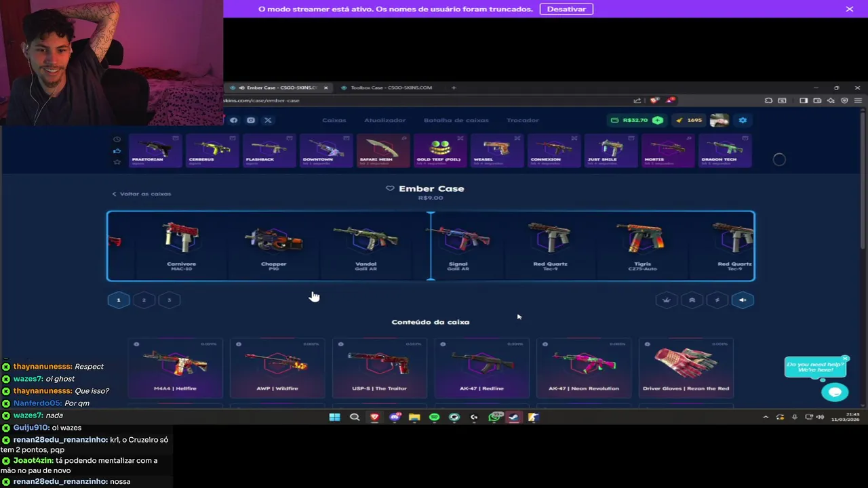Click the green plus add-funds icon

pyautogui.click(x=658, y=120)
